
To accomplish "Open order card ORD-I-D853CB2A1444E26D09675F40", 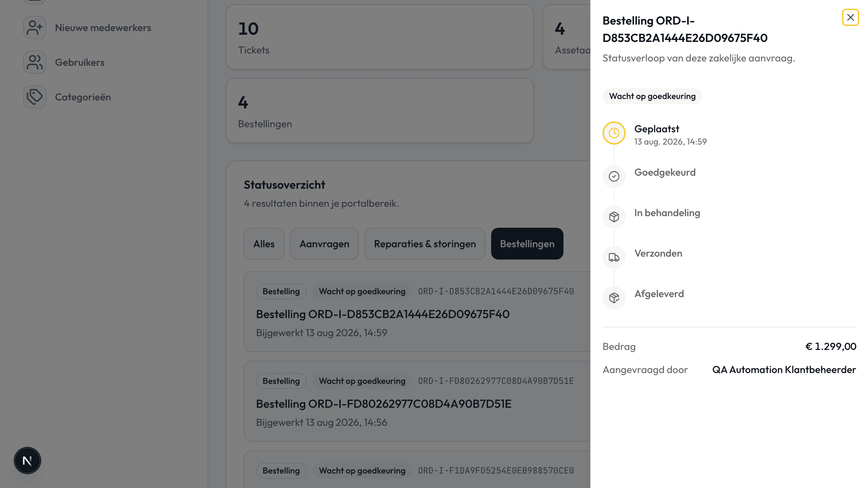I will 417,312.
